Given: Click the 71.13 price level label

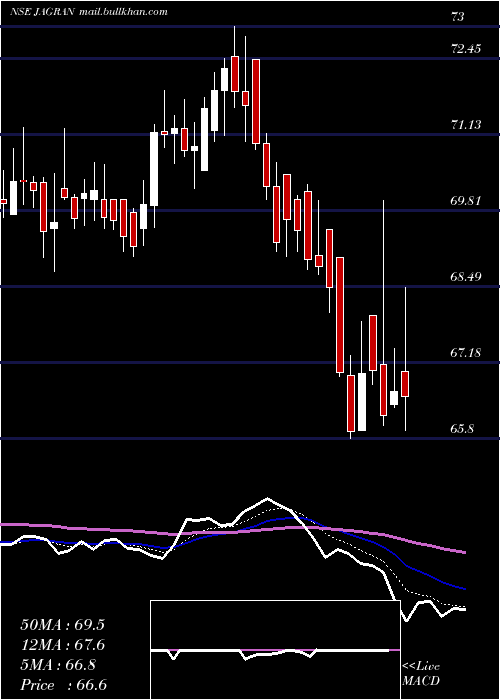Looking at the screenshot, I should pos(466,125).
